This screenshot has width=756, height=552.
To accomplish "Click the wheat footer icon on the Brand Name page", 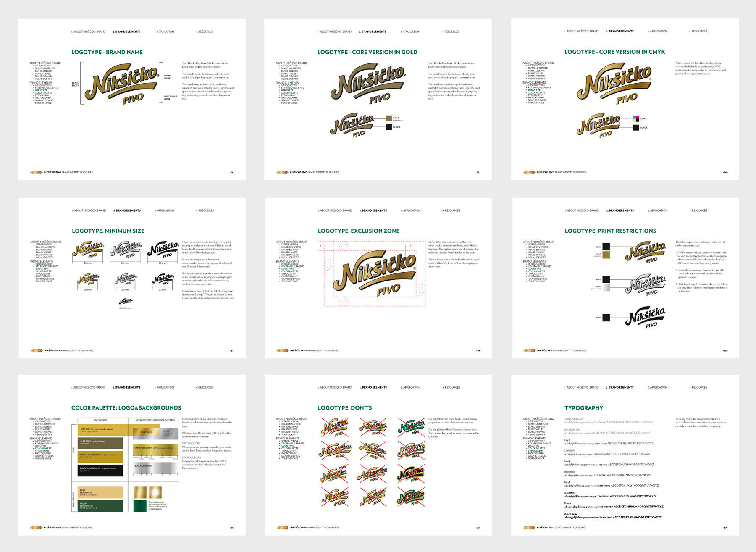I will tap(36, 172).
